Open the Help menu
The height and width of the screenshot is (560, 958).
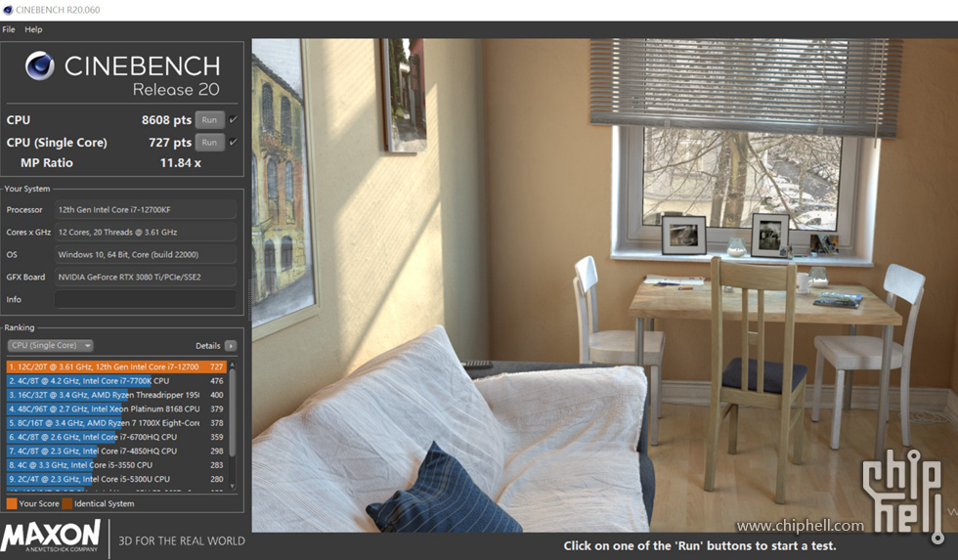click(33, 29)
